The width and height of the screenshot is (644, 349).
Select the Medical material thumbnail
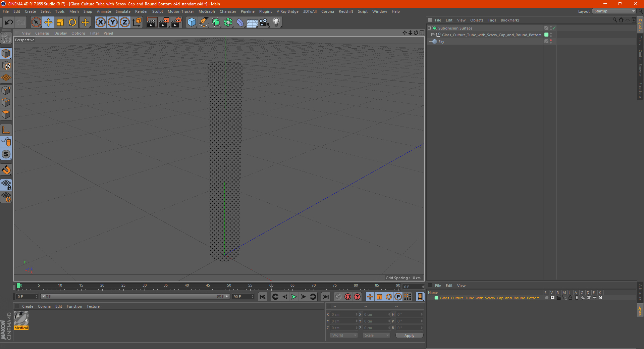click(x=21, y=318)
